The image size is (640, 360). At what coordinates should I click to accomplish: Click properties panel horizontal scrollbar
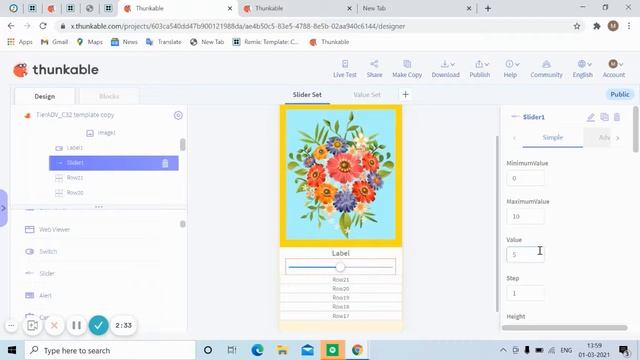[564, 327]
